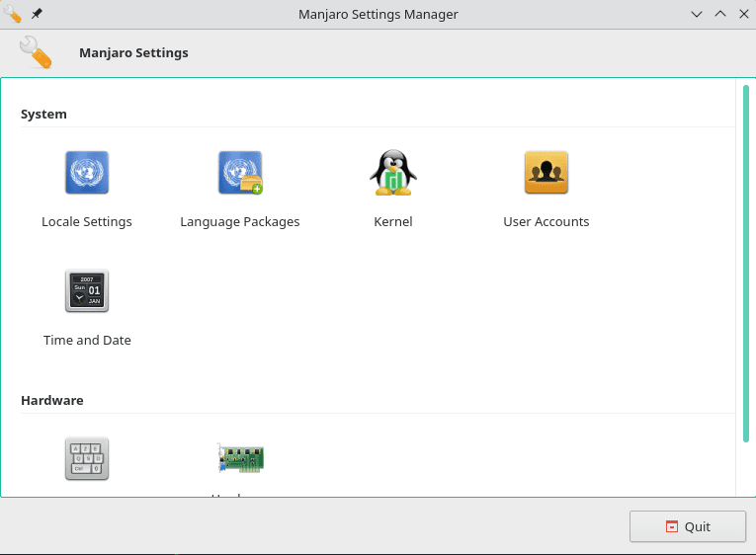Click the System section heading
The image size is (756, 555).
[43, 115]
